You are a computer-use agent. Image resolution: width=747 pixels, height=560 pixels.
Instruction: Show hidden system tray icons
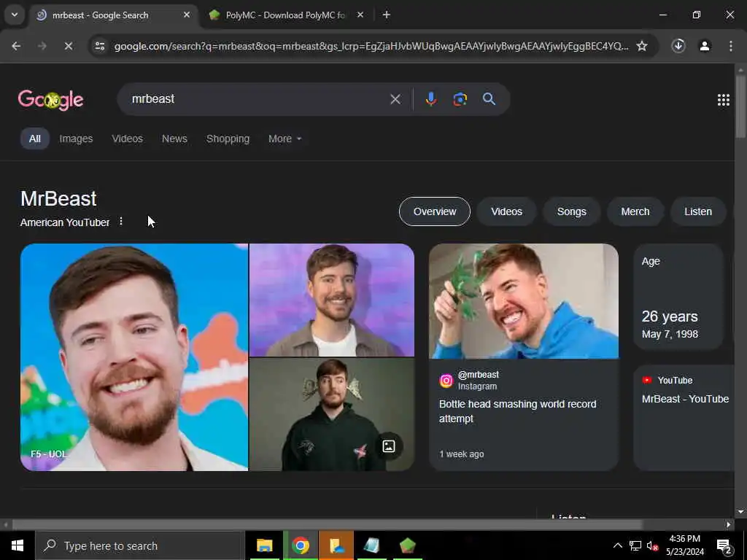click(617, 545)
